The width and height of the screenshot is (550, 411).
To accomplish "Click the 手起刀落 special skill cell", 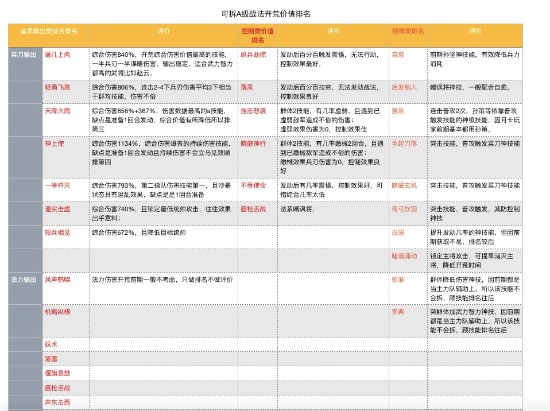I will (408, 157).
